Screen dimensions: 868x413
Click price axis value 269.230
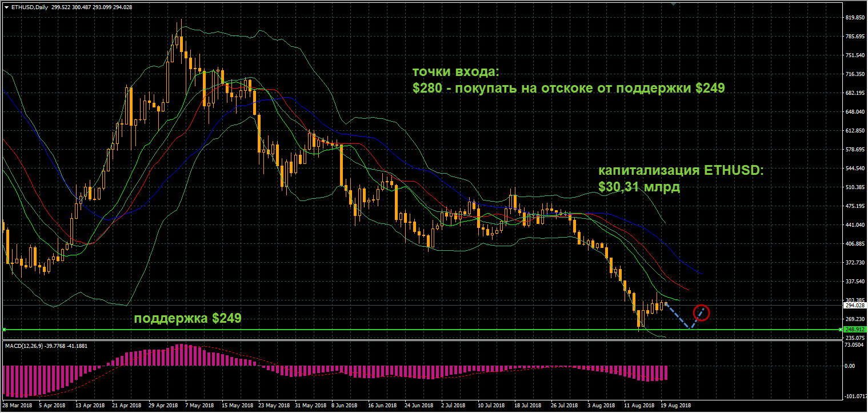[854, 319]
